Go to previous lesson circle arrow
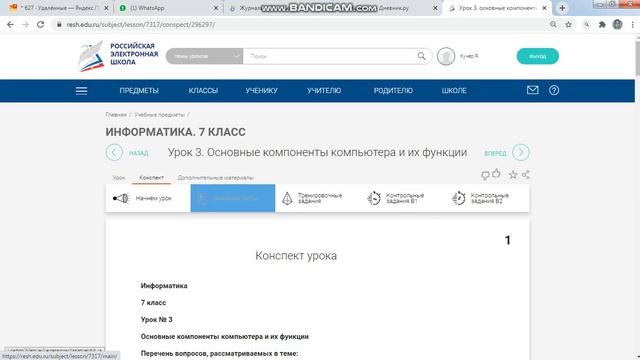 click(114, 153)
